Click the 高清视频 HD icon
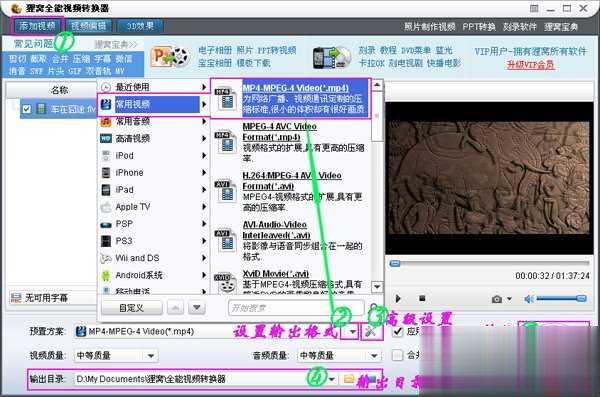The image size is (600, 397). tap(106, 138)
